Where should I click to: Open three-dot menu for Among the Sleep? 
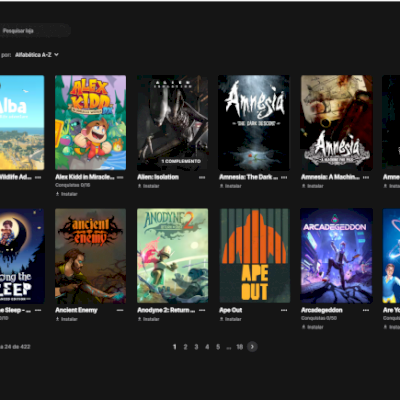tap(38, 310)
